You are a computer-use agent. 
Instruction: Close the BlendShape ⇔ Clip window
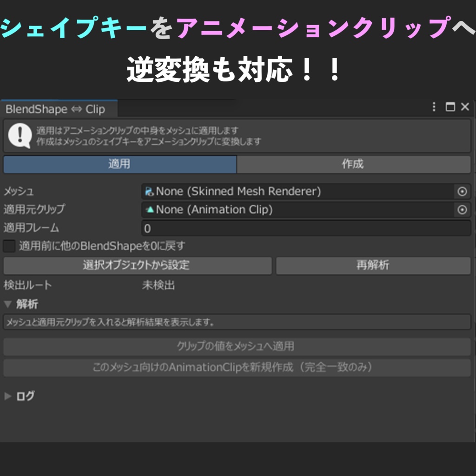[x=465, y=107]
